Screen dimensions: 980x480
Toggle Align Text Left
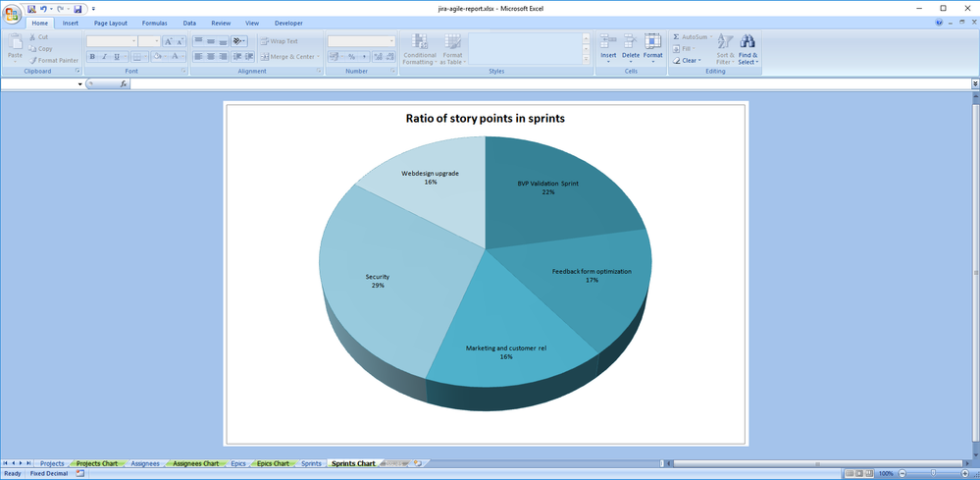coord(198,57)
